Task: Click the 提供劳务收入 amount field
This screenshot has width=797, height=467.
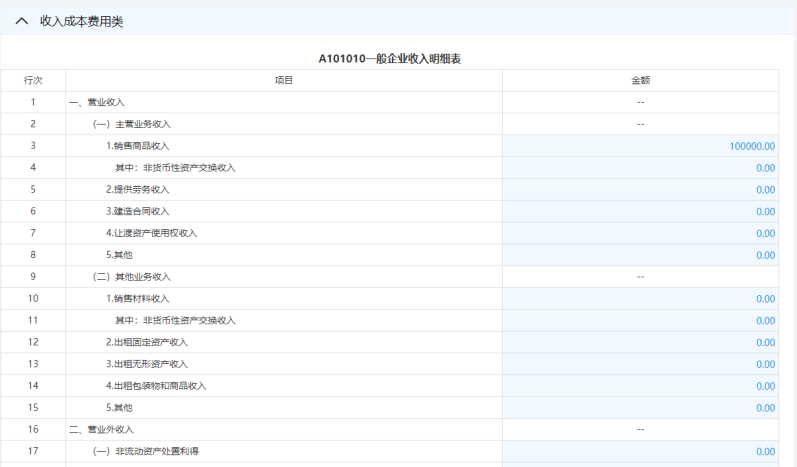Action: coord(640,190)
